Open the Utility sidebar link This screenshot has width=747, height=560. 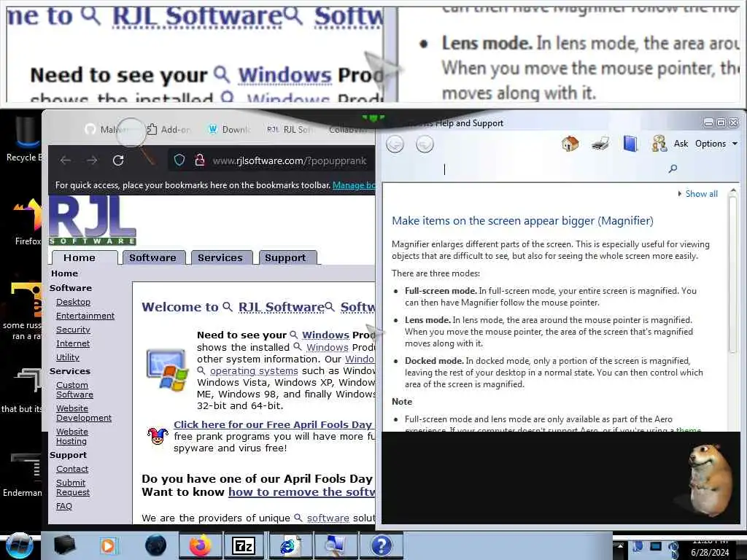click(x=68, y=357)
